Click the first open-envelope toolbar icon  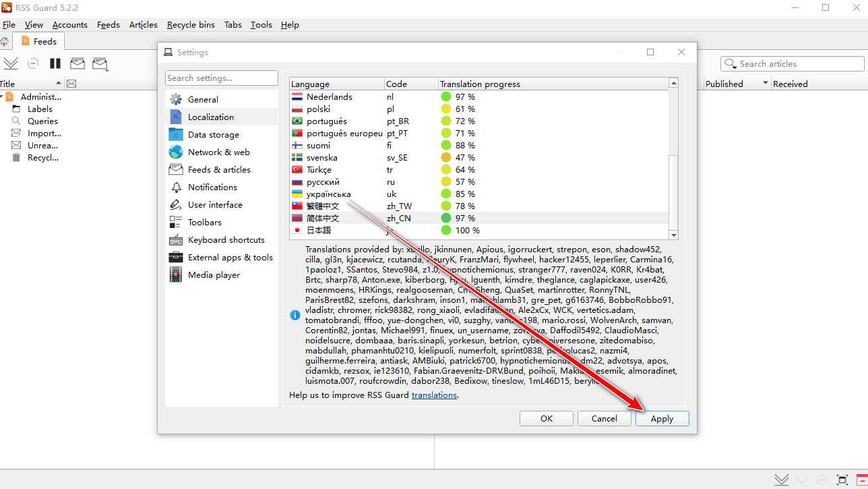[77, 63]
